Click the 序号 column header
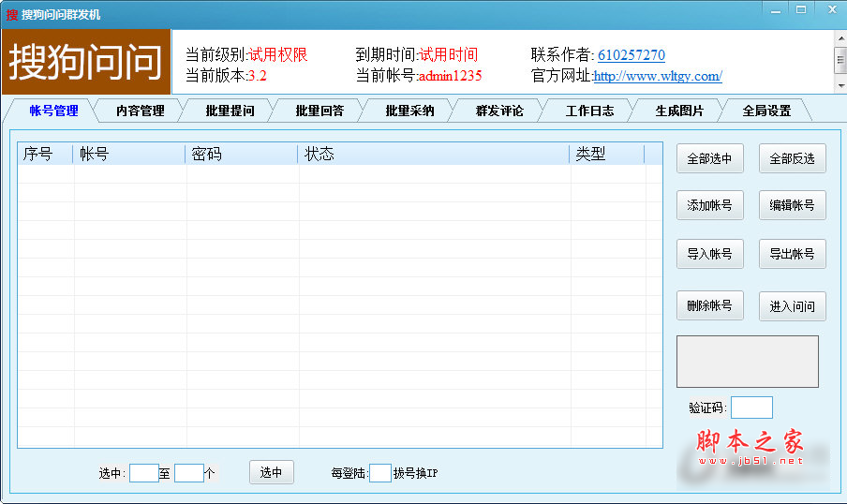Viewport: 847px width, 504px height. (x=45, y=154)
